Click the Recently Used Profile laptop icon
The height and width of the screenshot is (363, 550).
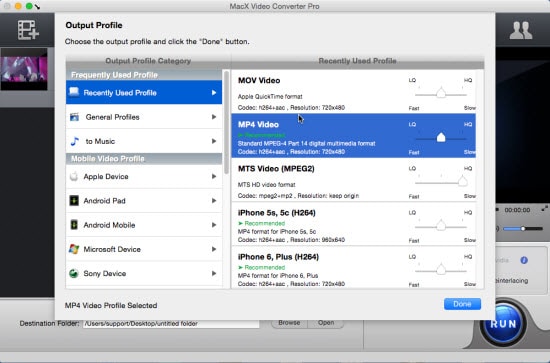pyautogui.click(x=74, y=92)
